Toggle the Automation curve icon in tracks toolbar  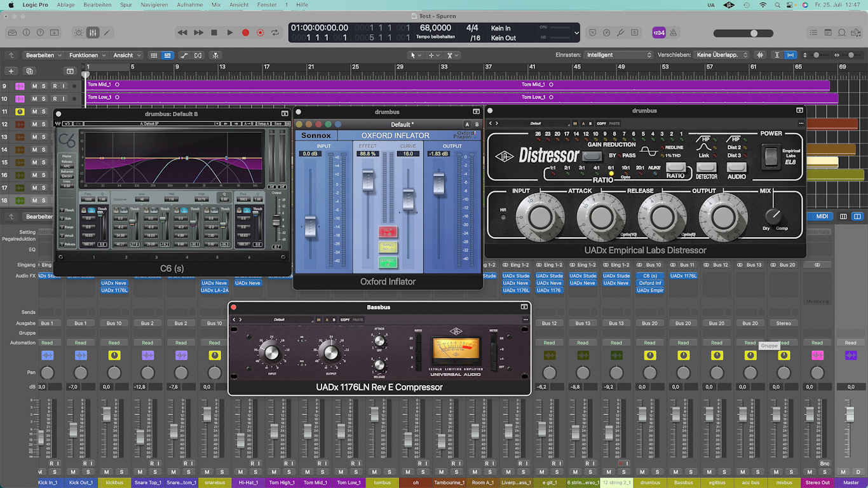pyautogui.click(x=184, y=55)
